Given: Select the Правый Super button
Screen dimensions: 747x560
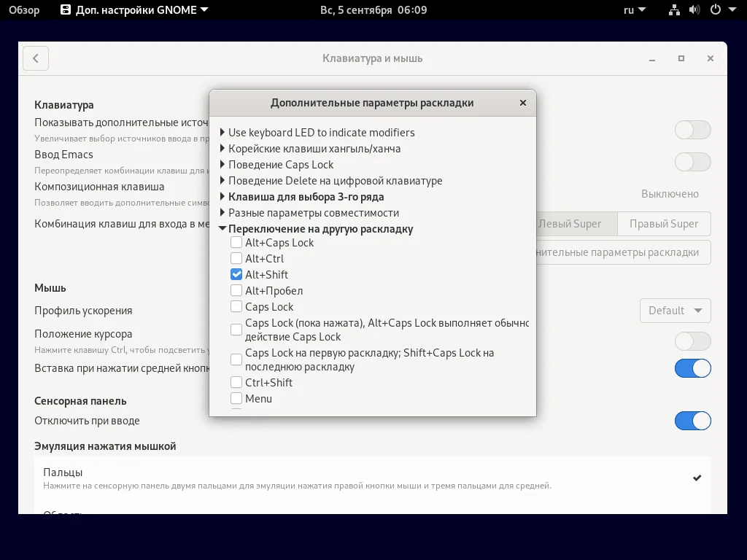Looking at the screenshot, I should 663,224.
